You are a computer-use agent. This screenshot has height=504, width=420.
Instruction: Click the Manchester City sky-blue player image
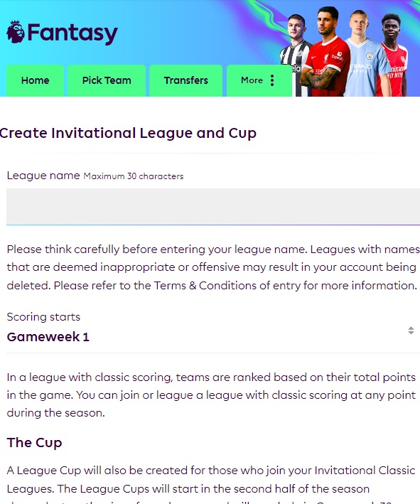tap(366, 55)
